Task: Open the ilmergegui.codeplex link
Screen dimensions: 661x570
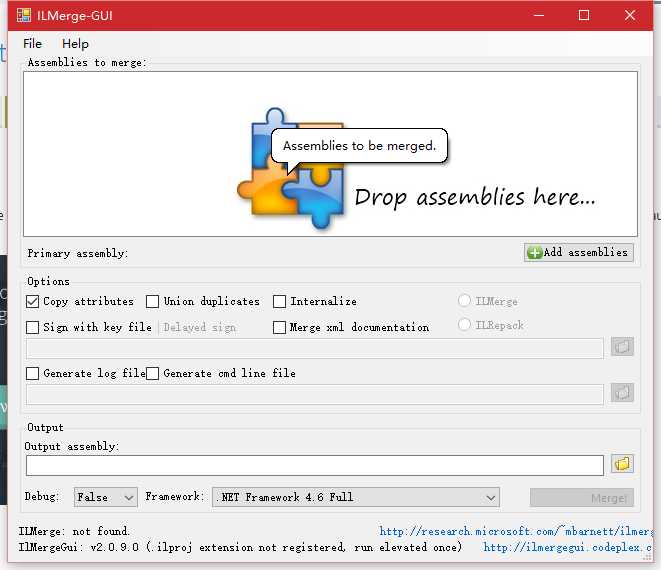Action: 568,547
